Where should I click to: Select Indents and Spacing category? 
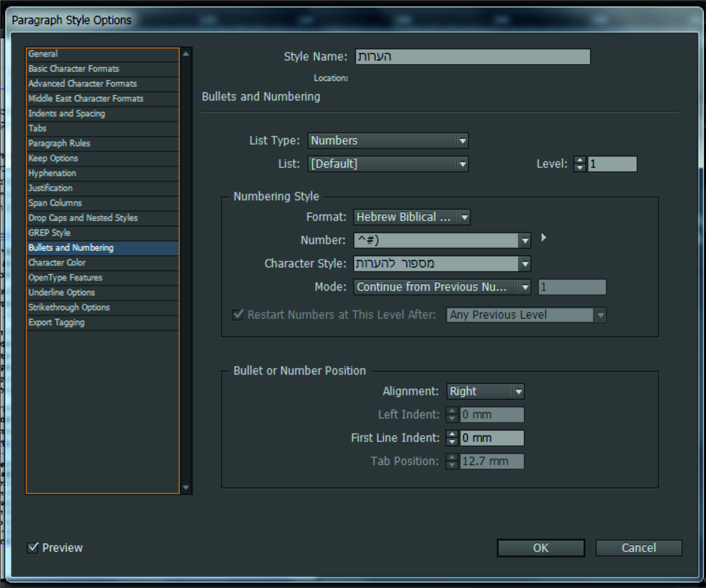point(66,114)
